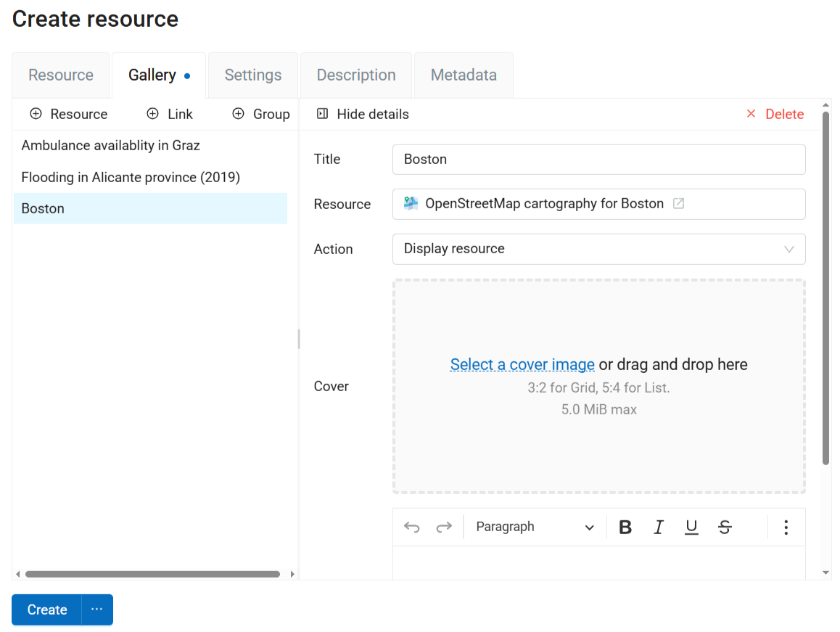Image resolution: width=840 pixels, height=632 pixels.
Task: Select Flooding in Alicante province item
Action: (131, 177)
